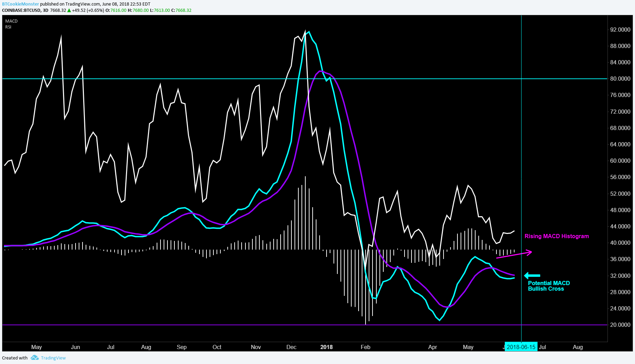Click the open price value O:7616.00

(116, 10)
